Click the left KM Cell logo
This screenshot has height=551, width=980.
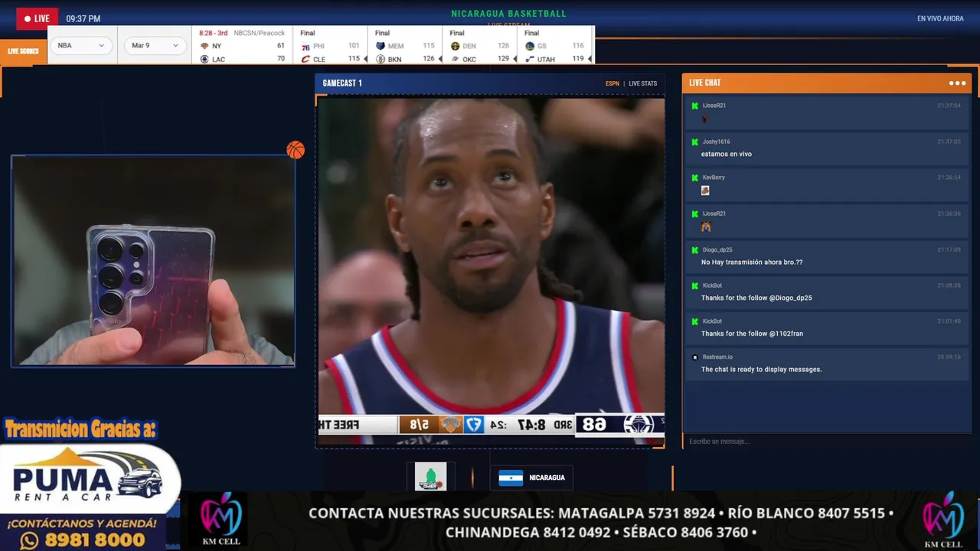tap(220, 520)
